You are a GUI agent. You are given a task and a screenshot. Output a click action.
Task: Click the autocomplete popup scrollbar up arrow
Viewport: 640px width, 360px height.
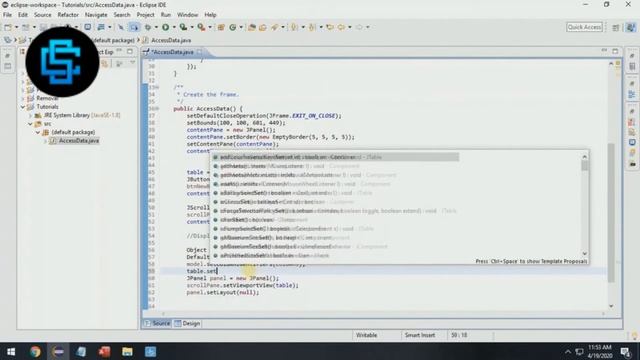click(x=584, y=156)
